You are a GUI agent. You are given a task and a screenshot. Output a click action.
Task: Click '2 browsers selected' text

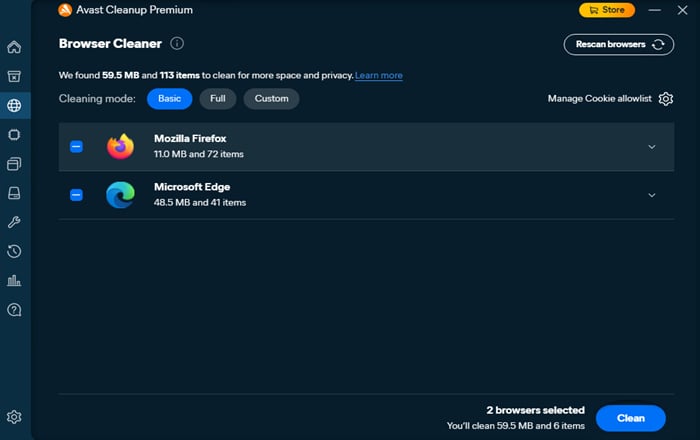(x=535, y=410)
